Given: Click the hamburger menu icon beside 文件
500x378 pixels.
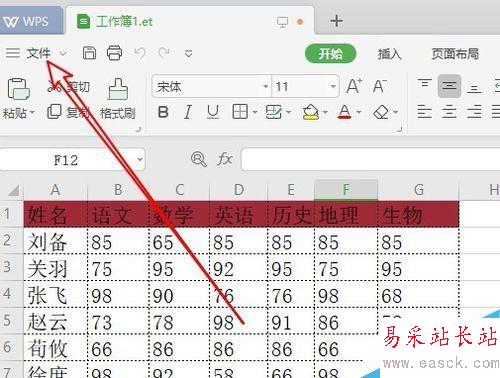Looking at the screenshot, I should click(x=13, y=53).
